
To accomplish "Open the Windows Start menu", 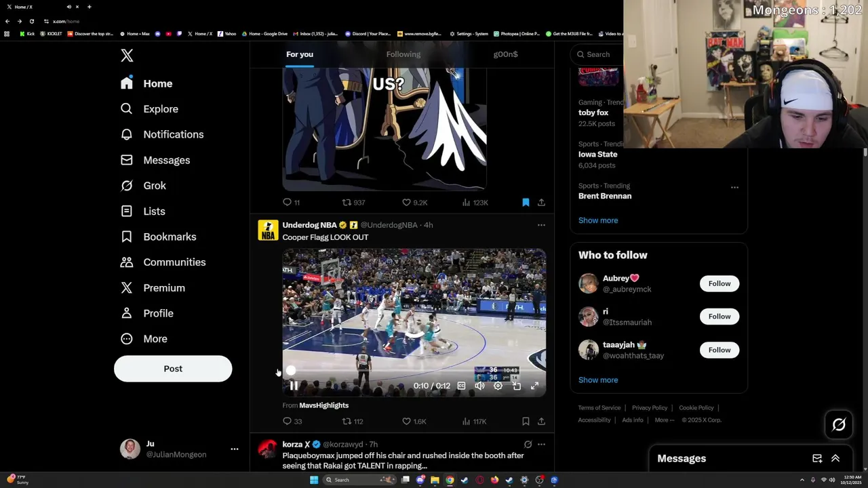I will [314, 480].
